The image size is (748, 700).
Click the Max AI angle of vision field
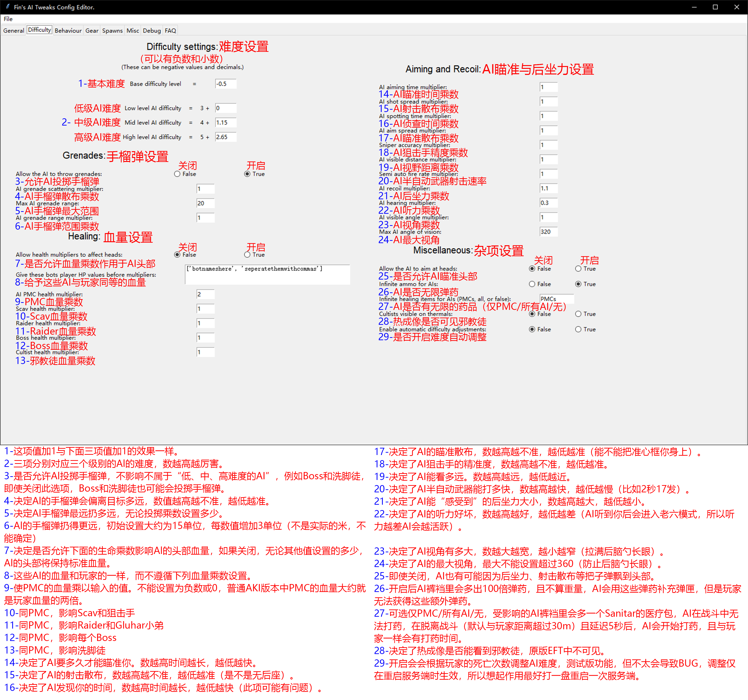549,232
